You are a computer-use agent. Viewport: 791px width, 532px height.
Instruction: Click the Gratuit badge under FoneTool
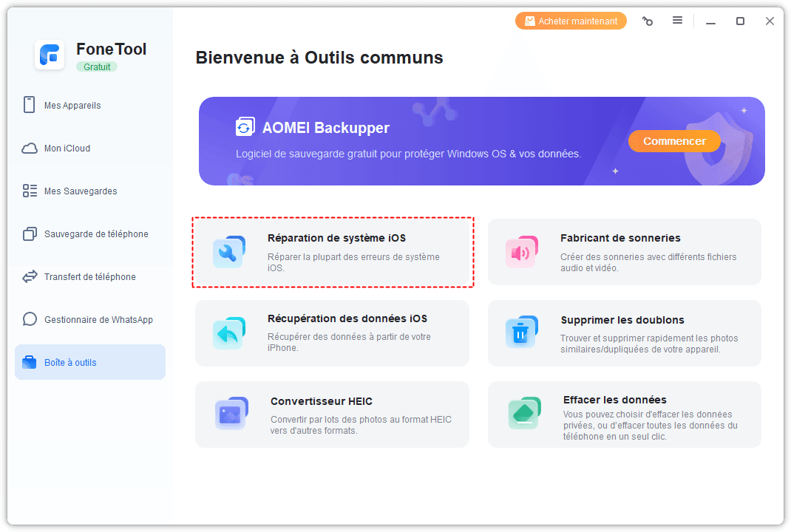tap(97, 66)
